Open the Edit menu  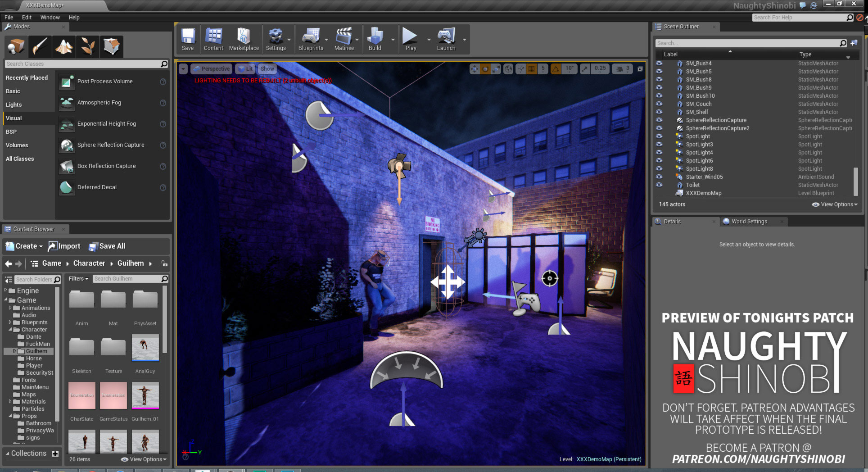(x=27, y=18)
